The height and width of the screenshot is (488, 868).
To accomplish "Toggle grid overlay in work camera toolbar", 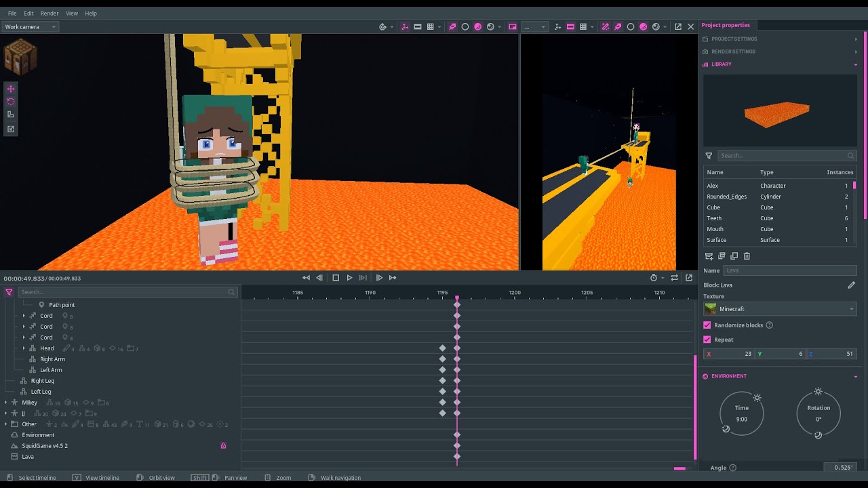I will pos(430,27).
